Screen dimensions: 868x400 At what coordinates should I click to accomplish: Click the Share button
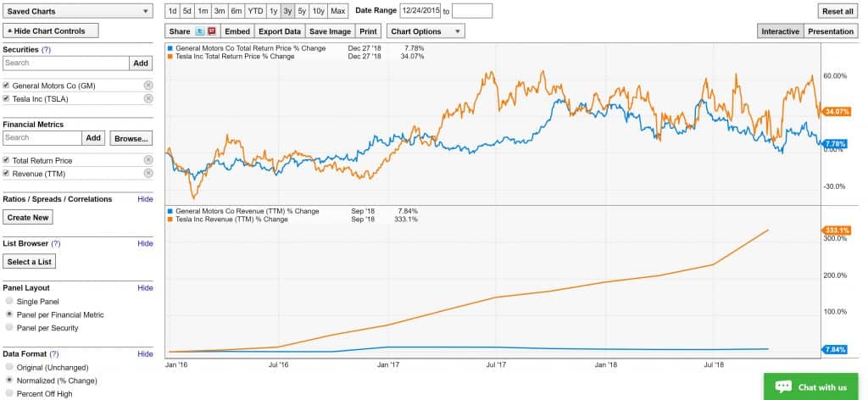coord(180,31)
